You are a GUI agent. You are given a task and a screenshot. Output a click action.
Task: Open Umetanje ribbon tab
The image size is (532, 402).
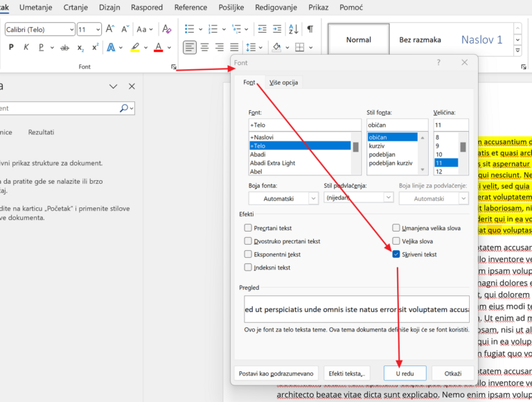[x=35, y=7]
